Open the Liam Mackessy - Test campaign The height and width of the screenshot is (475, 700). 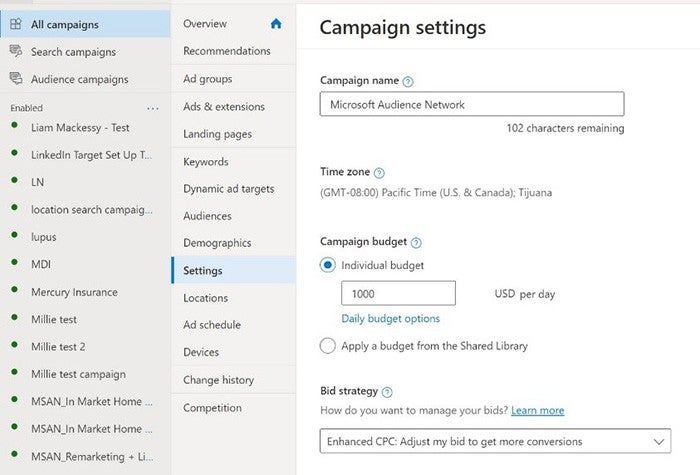coord(80,128)
